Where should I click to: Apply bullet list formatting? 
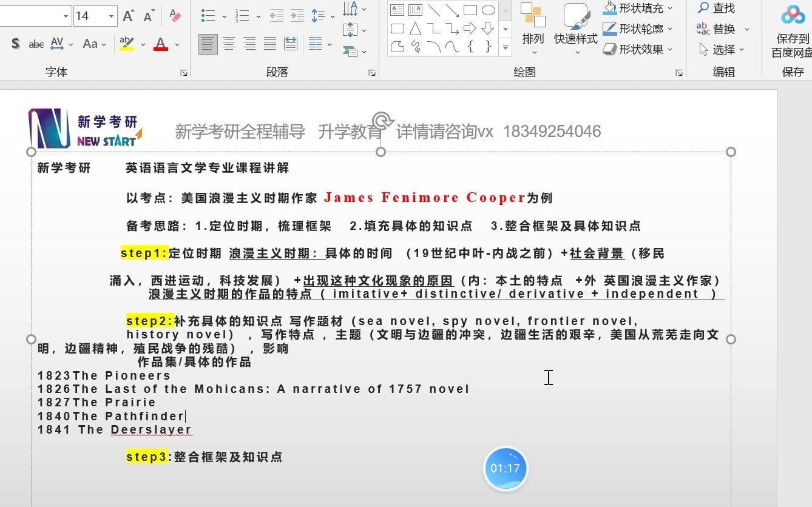[208, 16]
